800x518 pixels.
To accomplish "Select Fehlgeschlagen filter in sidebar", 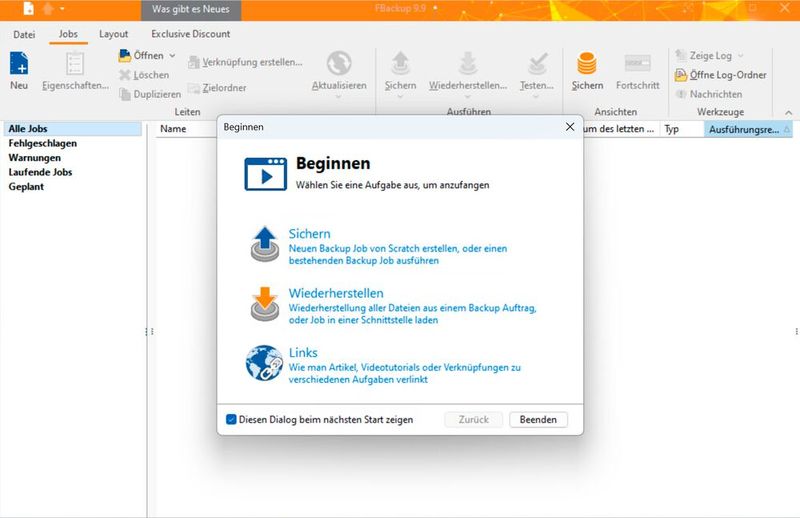I will point(42,143).
